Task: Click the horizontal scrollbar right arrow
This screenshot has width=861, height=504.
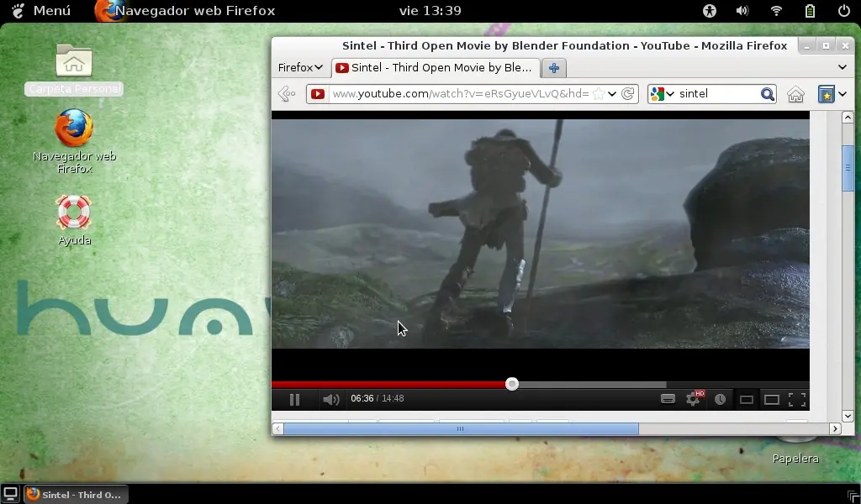Action: tap(835, 429)
